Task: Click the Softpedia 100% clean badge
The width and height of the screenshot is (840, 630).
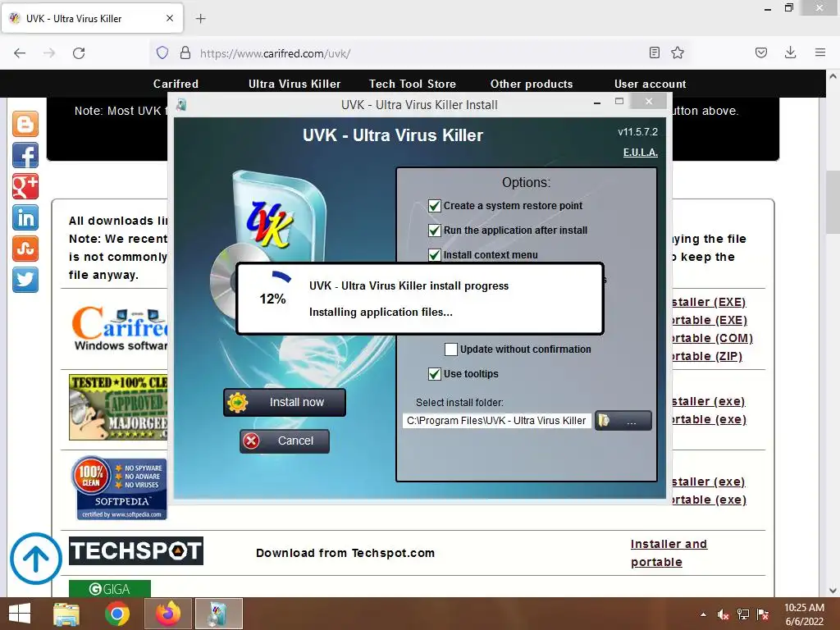Action: click(x=119, y=487)
